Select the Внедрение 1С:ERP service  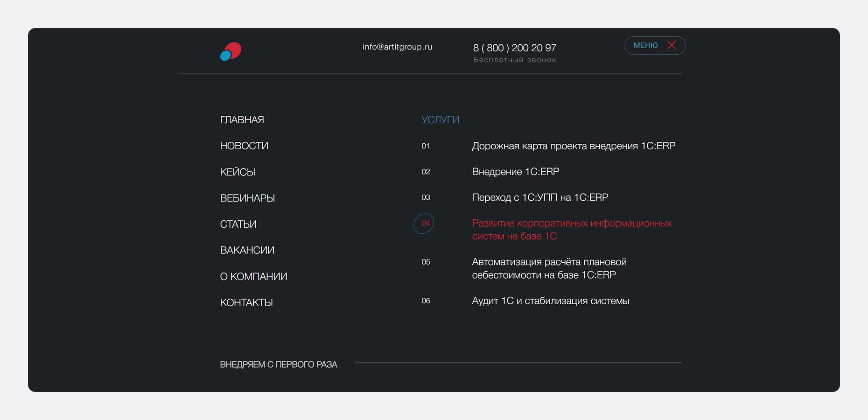coord(515,172)
